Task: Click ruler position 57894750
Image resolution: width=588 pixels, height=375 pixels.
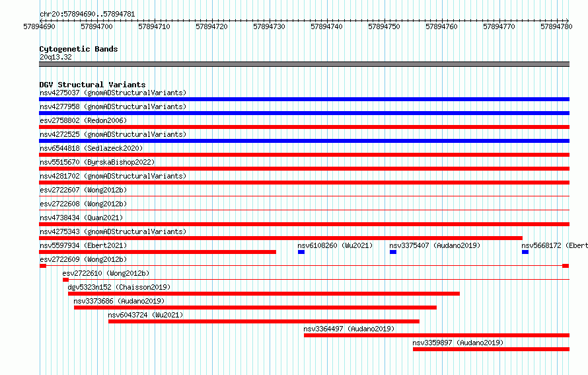Action: tap(384, 26)
